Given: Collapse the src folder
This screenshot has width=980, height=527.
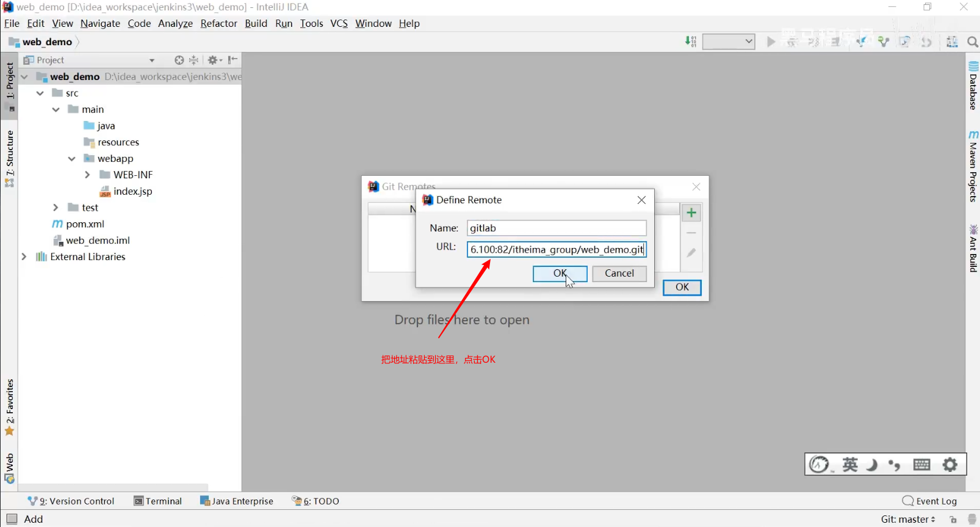Looking at the screenshot, I should [40, 93].
